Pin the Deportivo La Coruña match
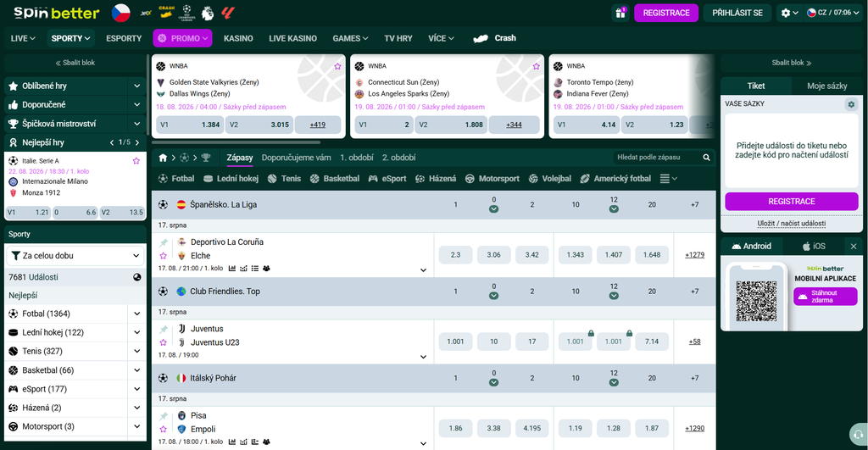Viewport: 868px width, 450px height. click(x=164, y=242)
